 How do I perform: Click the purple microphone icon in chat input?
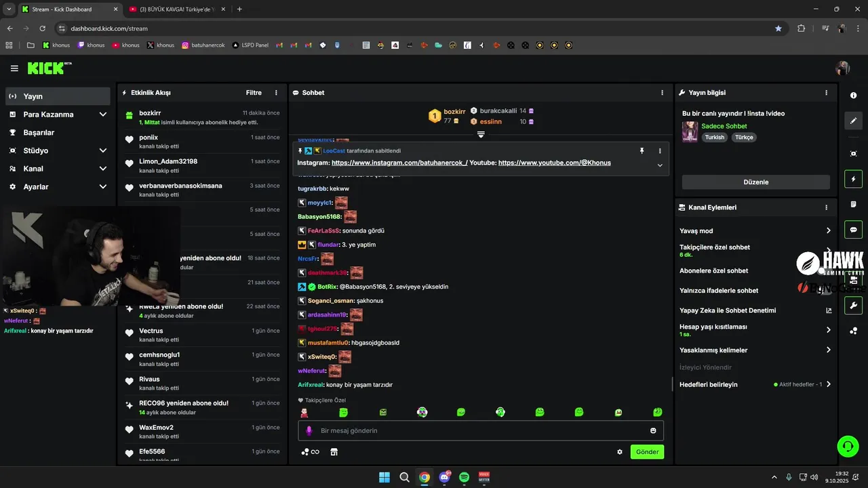click(x=309, y=430)
